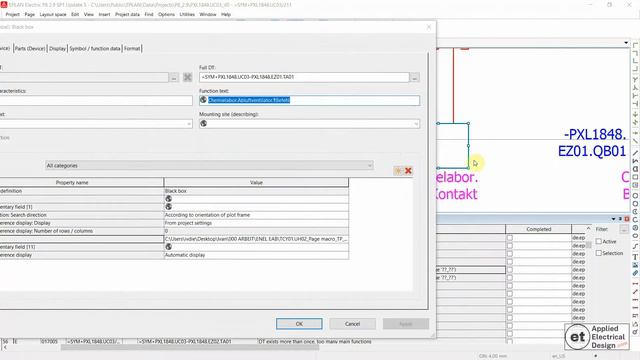Click the Cancel button
The width and height of the screenshot is (640, 360).
tap(352, 324)
